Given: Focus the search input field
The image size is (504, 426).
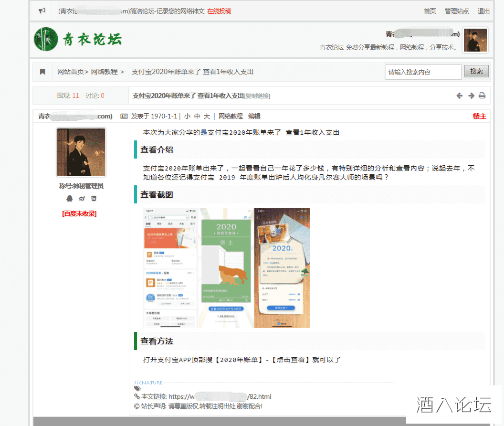Looking at the screenshot, I should point(423,72).
